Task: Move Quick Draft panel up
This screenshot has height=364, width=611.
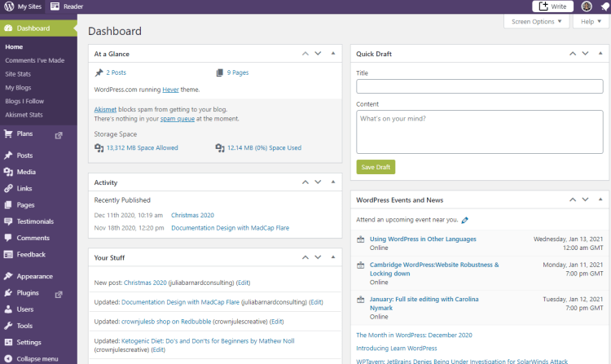Action: pyautogui.click(x=573, y=54)
